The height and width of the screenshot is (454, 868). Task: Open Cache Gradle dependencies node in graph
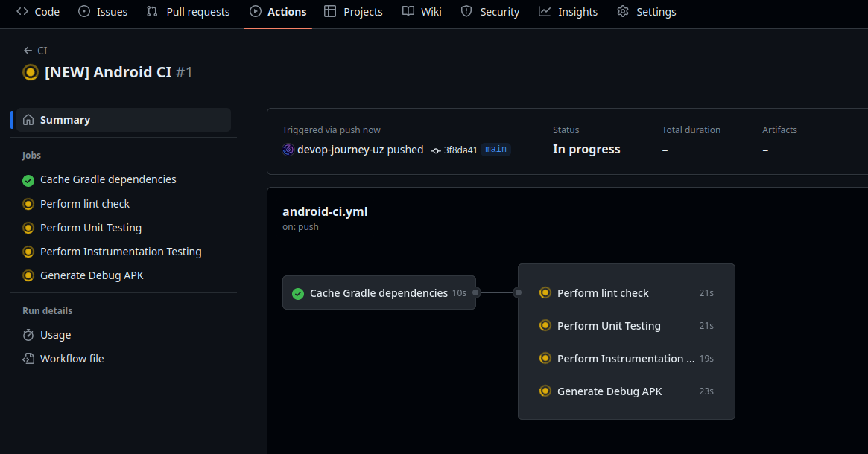(378, 293)
